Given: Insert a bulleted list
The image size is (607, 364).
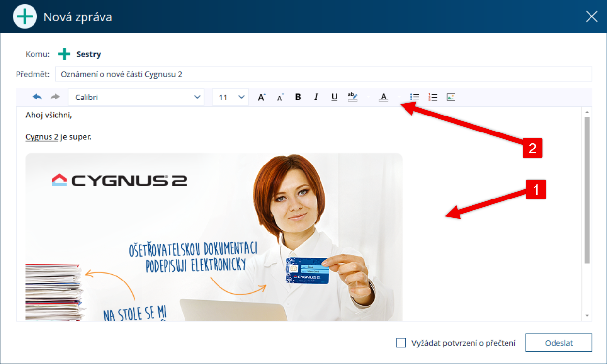Looking at the screenshot, I should (415, 97).
